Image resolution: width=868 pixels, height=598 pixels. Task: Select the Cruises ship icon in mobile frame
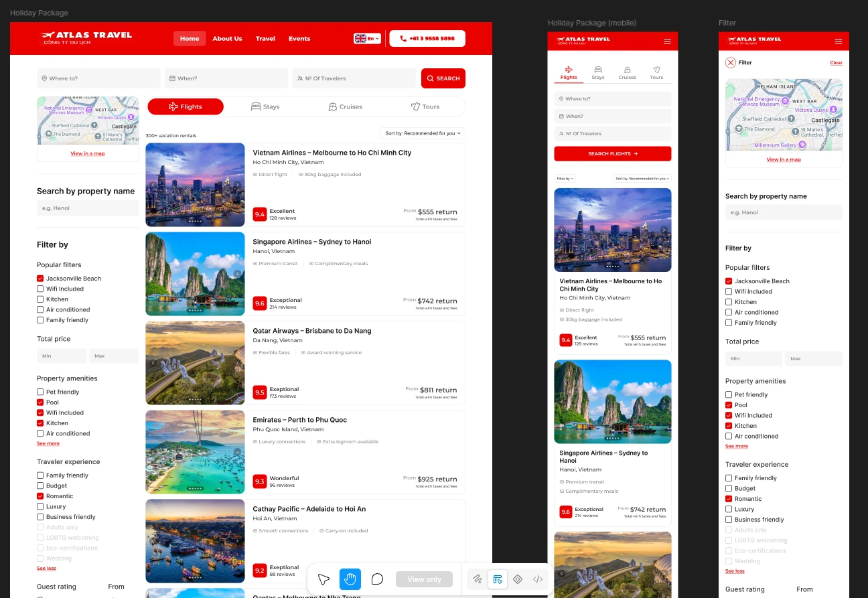tap(628, 70)
